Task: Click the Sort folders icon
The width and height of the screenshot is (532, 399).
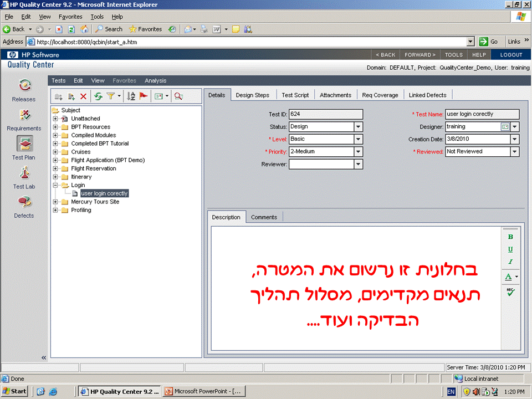Action: point(131,96)
